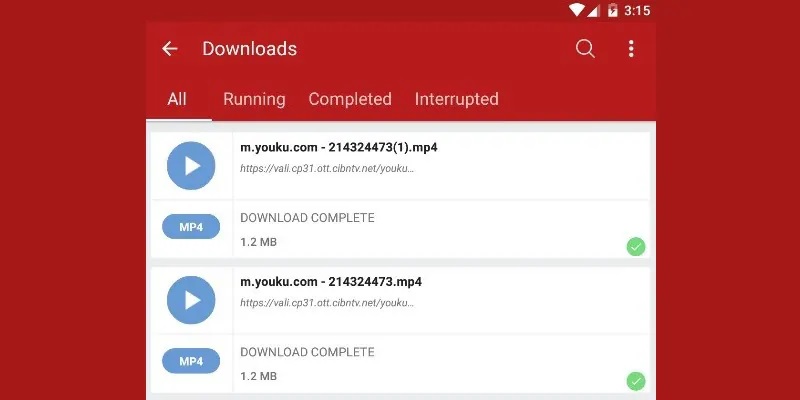Switch to the Running tab
The width and height of the screenshot is (800, 400).
click(x=254, y=99)
